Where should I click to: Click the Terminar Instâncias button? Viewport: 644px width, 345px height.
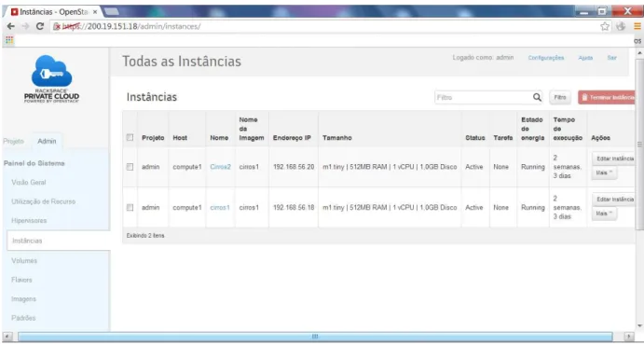(x=608, y=97)
